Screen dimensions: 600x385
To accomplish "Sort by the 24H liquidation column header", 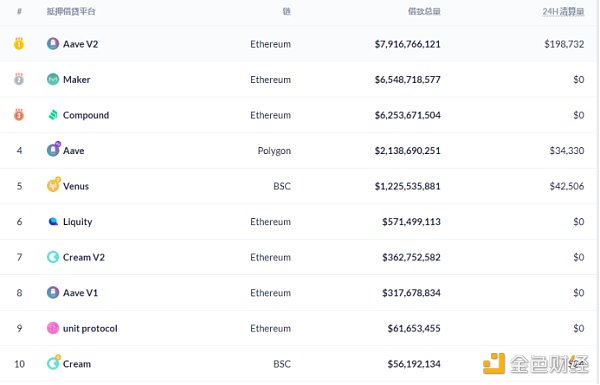I will (x=563, y=11).
